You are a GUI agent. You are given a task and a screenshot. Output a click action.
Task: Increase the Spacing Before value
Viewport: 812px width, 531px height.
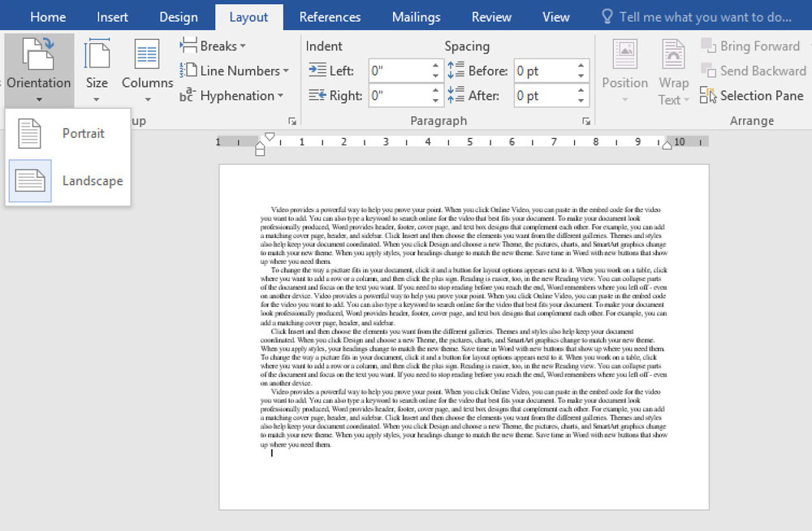click(581, 66)
